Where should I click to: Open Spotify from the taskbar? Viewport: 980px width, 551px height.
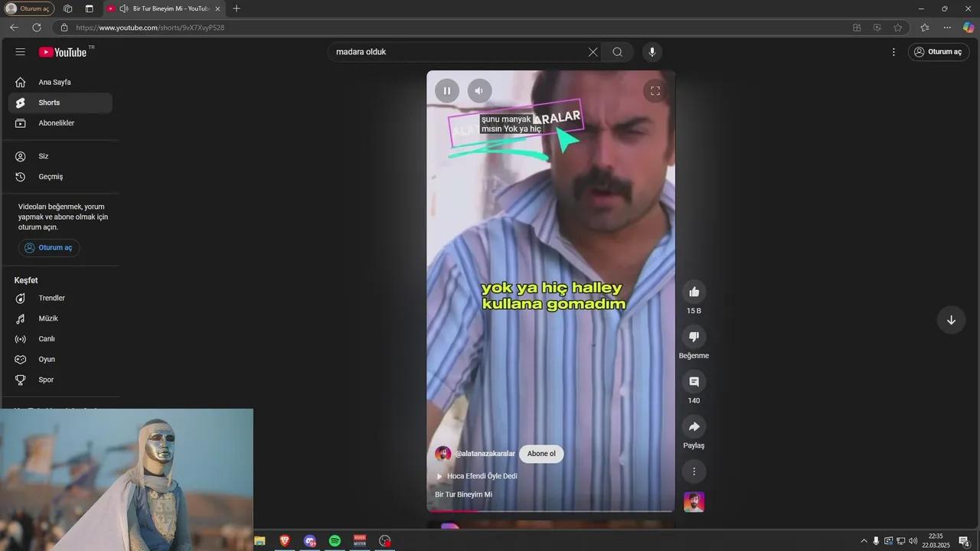pyautogui.click(x=335, y=541)
